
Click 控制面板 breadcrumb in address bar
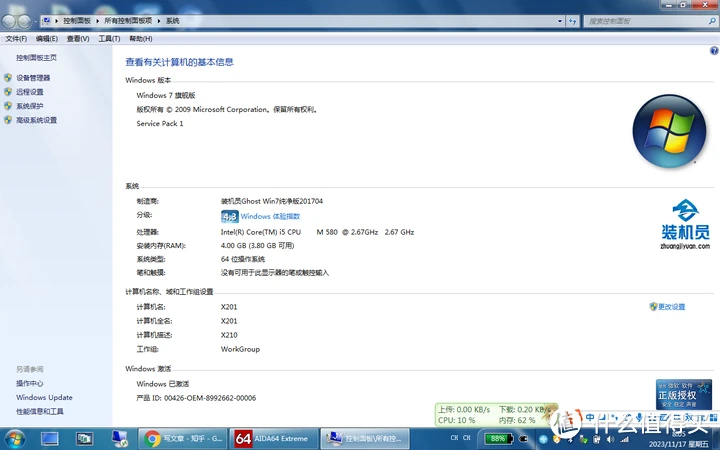(77, 21)
